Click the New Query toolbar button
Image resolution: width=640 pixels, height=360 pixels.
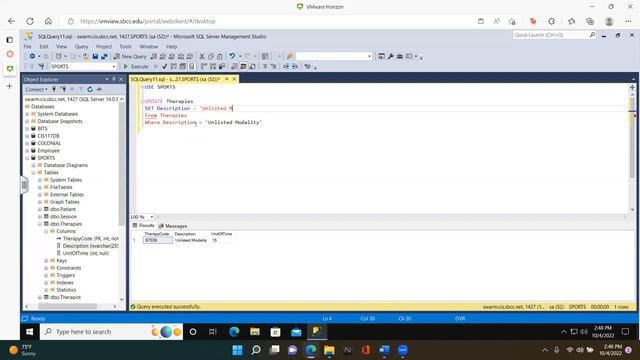pos(130,56)
